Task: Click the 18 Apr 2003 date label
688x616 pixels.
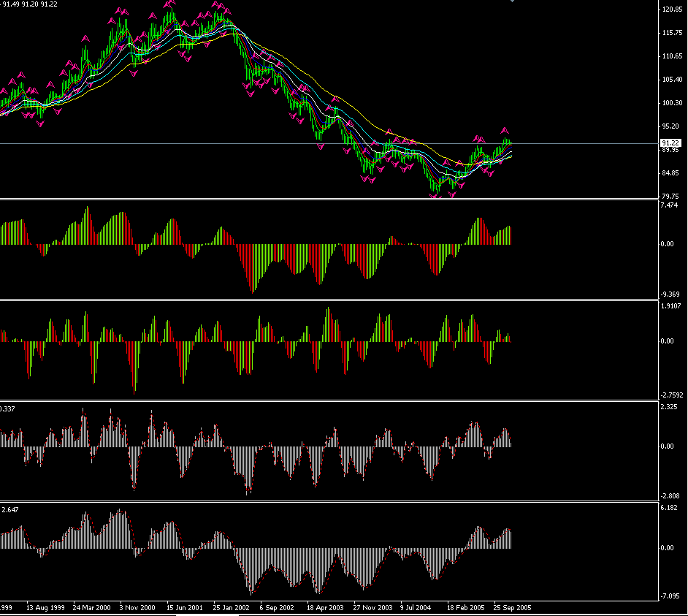Action: point(325,608)
